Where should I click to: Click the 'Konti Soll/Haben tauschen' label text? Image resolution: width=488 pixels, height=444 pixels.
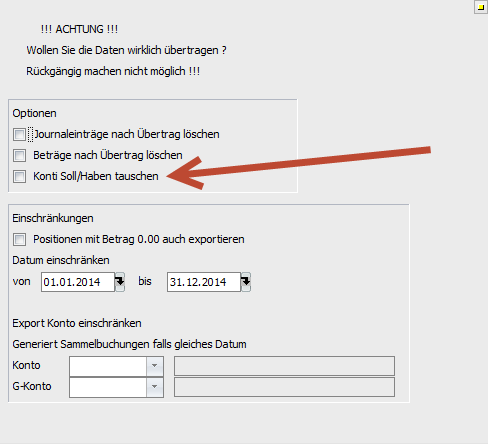96,176
